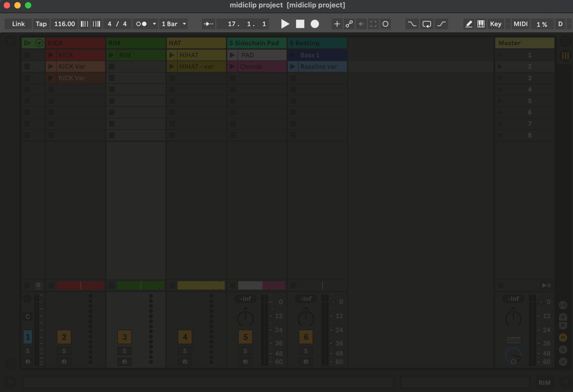Click the Link button

pyautogui.click(x=18, y=24)
